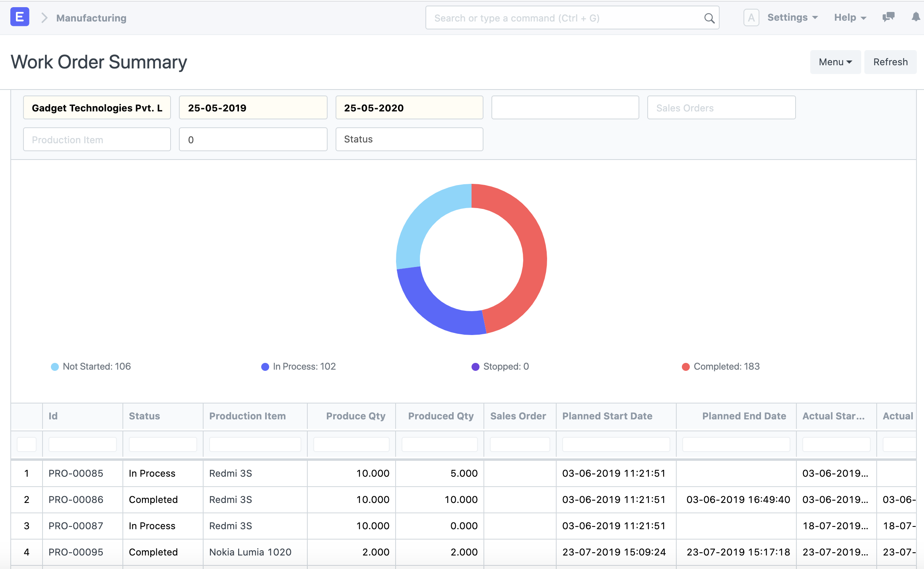The height and width of the screenshot is (569, 924).
Task: Open the Help dropdown menu
Action: click(850, 18)
